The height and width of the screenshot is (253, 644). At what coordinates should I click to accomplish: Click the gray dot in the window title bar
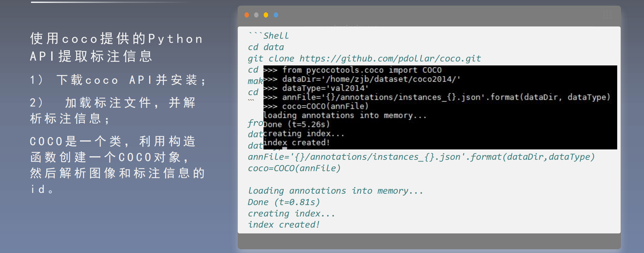coord(256,15)
